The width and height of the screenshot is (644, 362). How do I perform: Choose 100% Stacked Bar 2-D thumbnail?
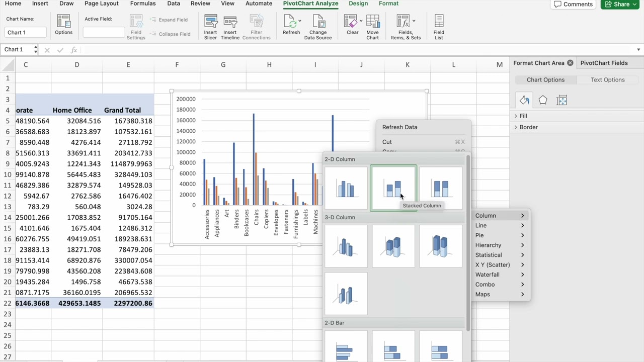click(x=441, y=346)
